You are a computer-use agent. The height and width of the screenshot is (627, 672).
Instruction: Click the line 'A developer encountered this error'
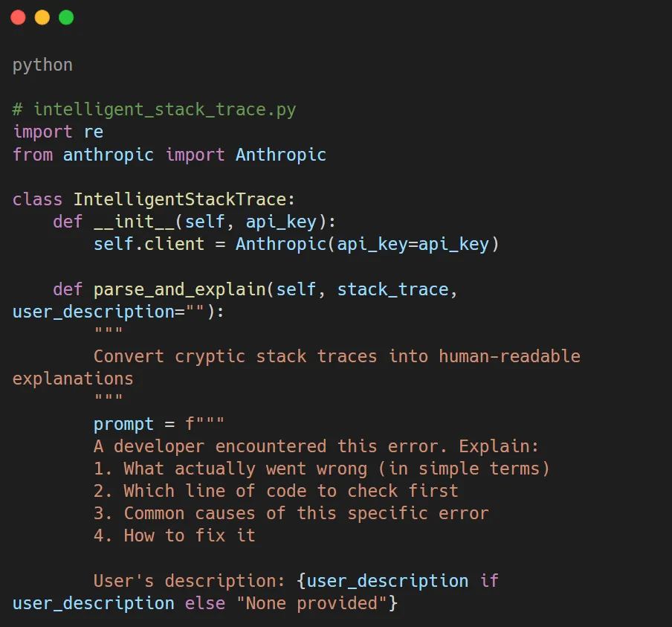coord(316,446)
